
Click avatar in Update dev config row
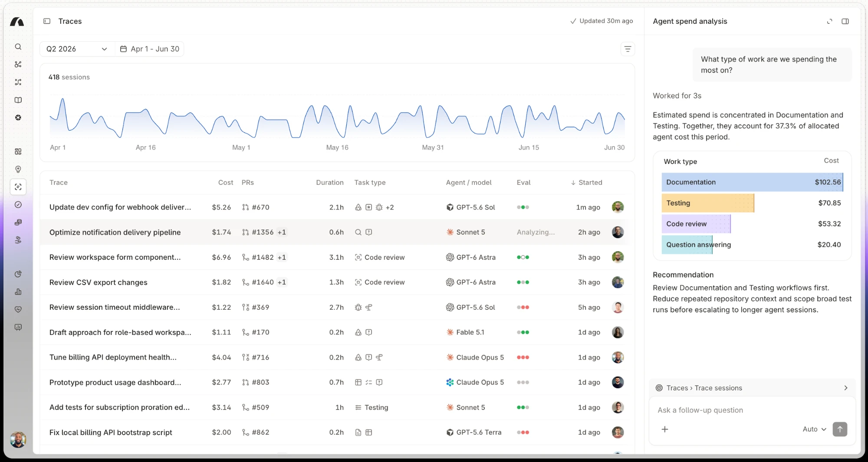click(x=618, y=207)
